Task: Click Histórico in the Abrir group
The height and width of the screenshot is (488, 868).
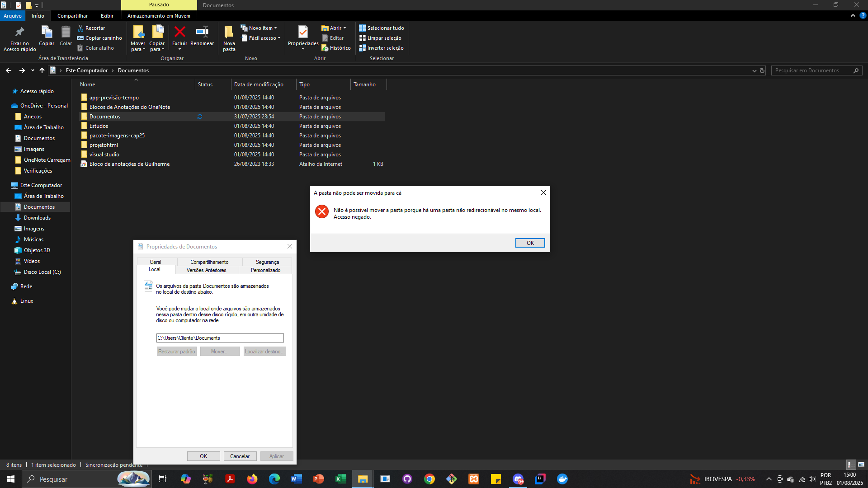Action: pyautogui.click(x=336, y=48)
